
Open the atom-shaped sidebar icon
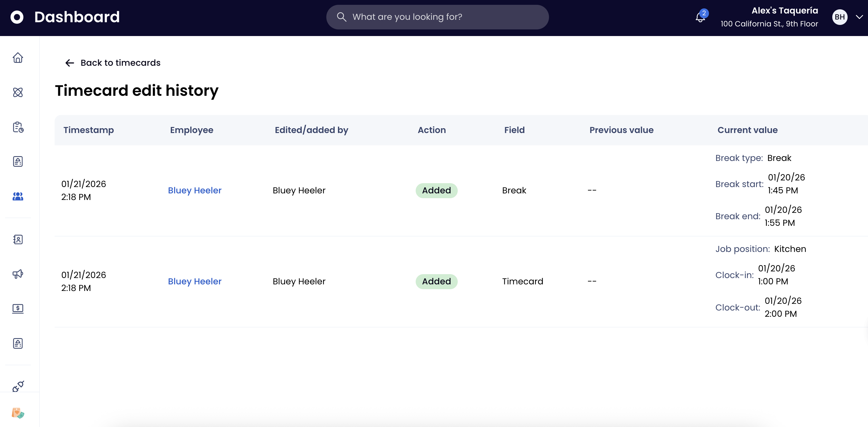point(18,92)
